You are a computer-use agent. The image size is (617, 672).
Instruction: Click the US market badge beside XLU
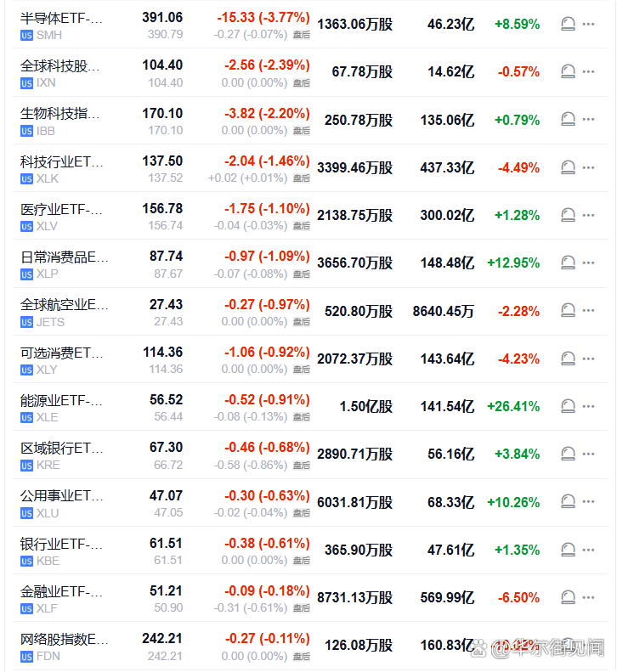(26, 513)
